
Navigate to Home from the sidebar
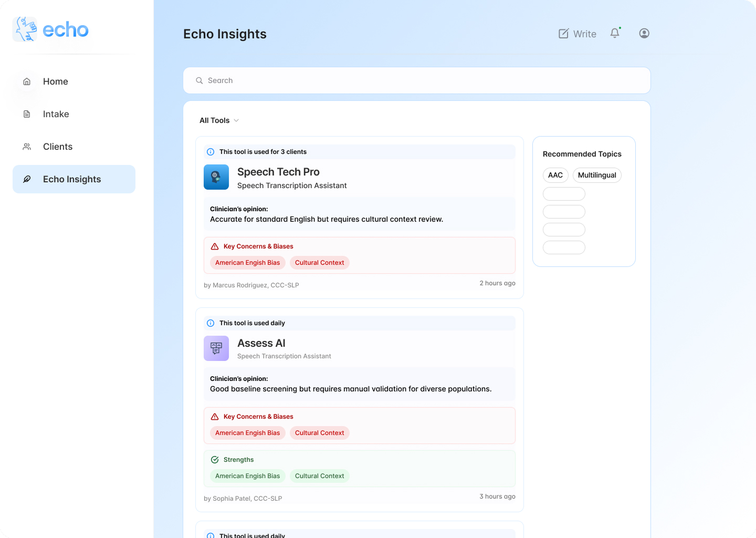pos(55,81)
